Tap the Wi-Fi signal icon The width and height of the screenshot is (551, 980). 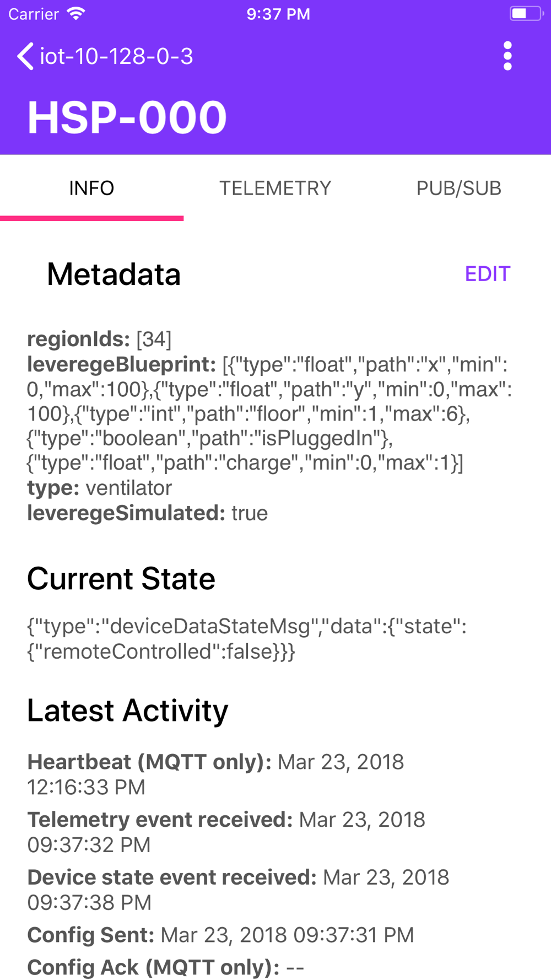(x=77, y=14)
